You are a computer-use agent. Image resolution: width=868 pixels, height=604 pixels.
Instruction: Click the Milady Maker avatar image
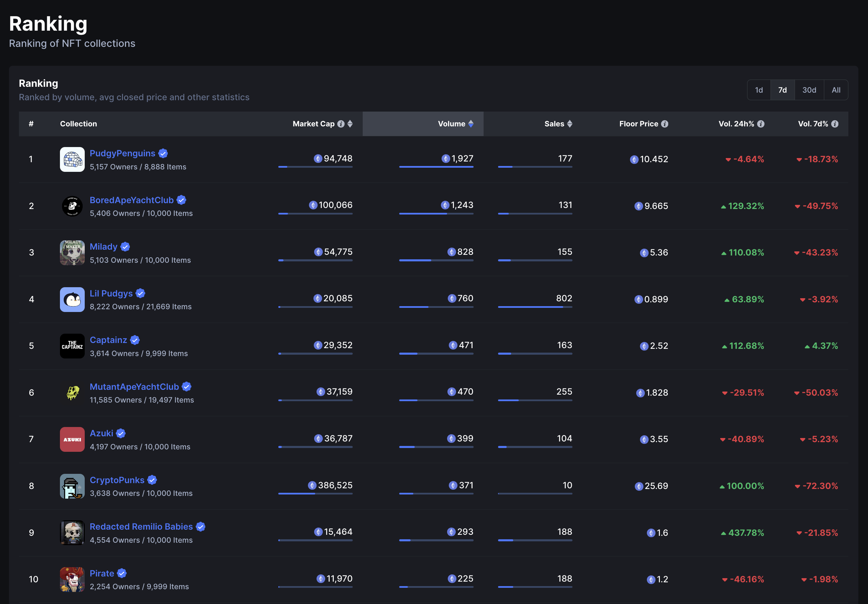tap(72, 253)
